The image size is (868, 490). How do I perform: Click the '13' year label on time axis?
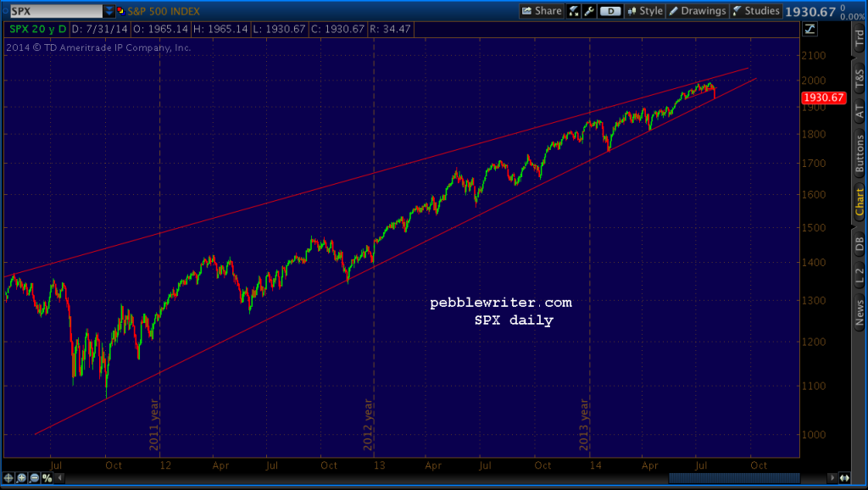[379, 465]
